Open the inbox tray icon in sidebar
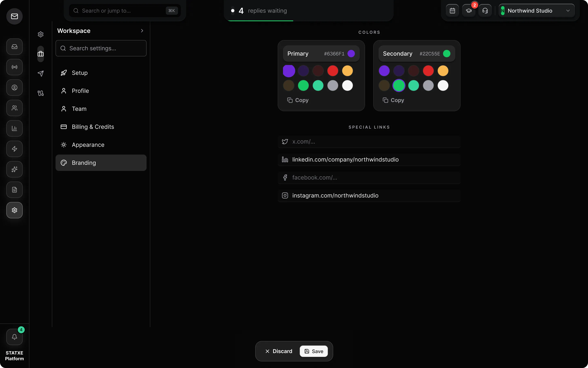Screen dimensions: 588x368 14,46
